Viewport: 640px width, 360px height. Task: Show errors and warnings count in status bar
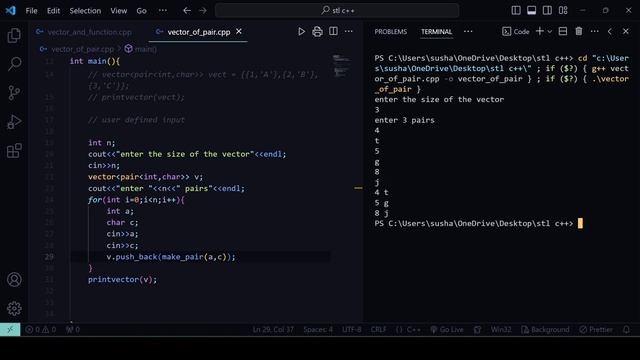[x=40, y=329]
